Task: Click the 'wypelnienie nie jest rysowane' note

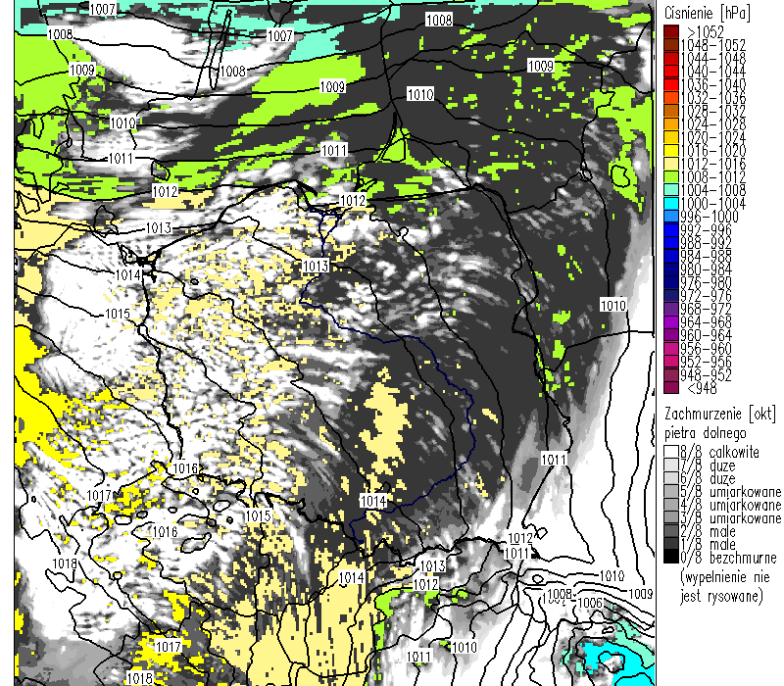Action: coord(721,586)
